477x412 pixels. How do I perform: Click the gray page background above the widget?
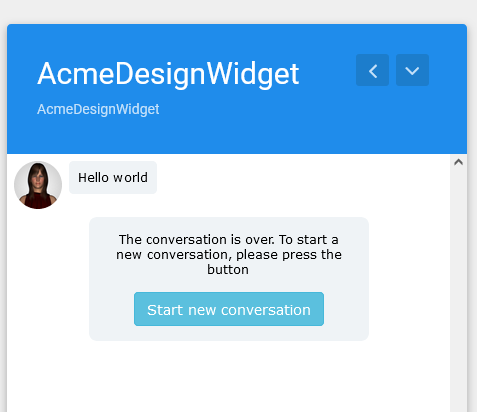(238, 11)
